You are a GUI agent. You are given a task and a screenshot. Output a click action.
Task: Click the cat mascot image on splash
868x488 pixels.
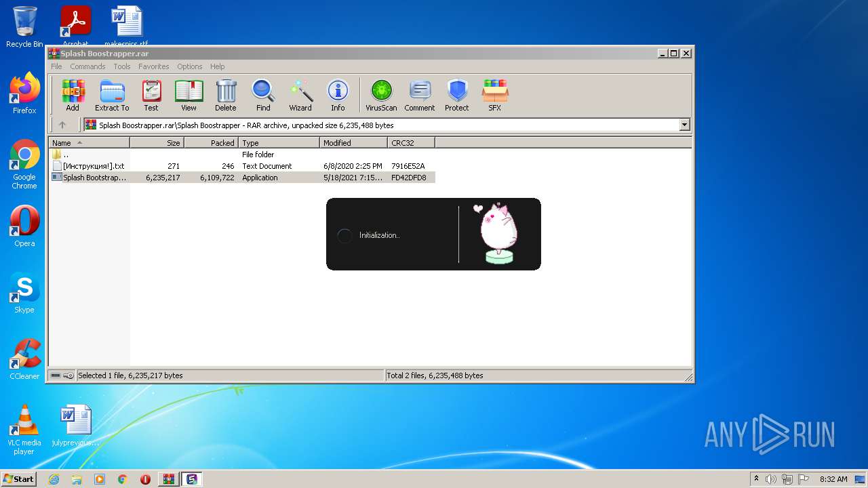(498, 233)
